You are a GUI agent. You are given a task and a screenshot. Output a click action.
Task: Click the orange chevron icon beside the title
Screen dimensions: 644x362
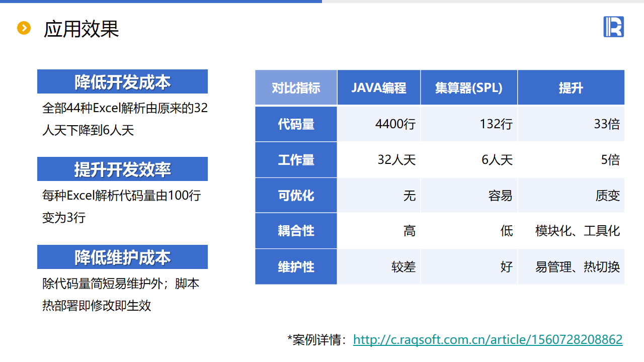(24, 28)
